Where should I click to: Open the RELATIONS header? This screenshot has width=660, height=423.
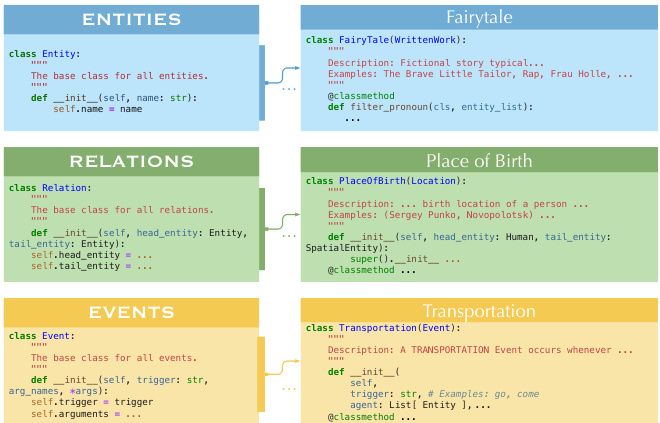point(132,162)
